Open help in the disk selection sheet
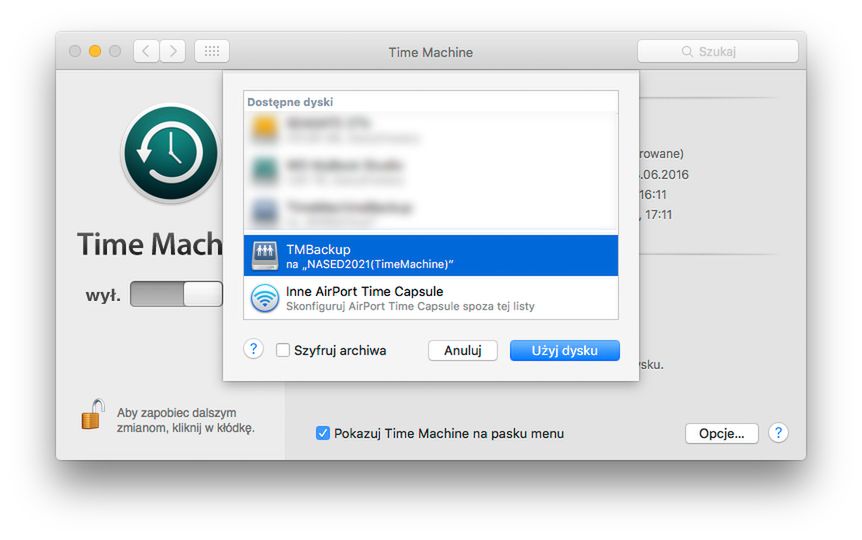The width and height of the screenshot is (862, 540). coord(253,349)
